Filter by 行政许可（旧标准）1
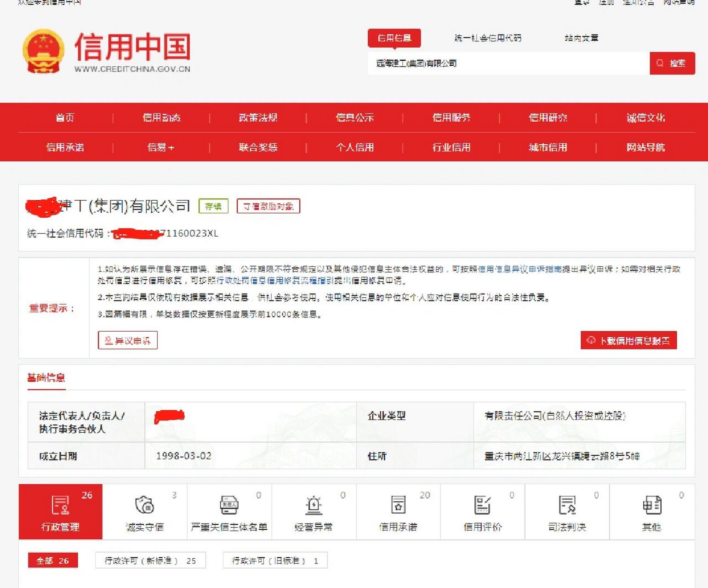This screenshot has height=588, width=708. click(275, 561)
